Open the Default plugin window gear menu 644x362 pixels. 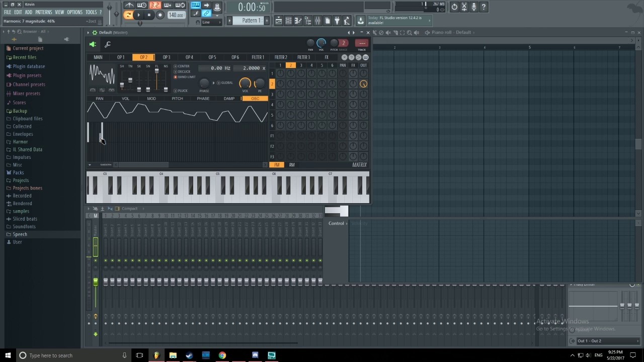pyautogui.click(x=94, y=33)
